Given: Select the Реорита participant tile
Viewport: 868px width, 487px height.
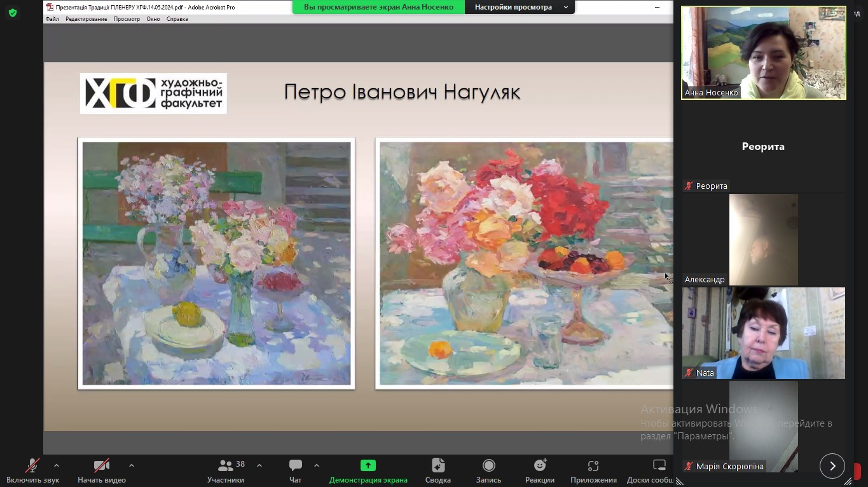Looking at the screenshot, I should 764,146.
